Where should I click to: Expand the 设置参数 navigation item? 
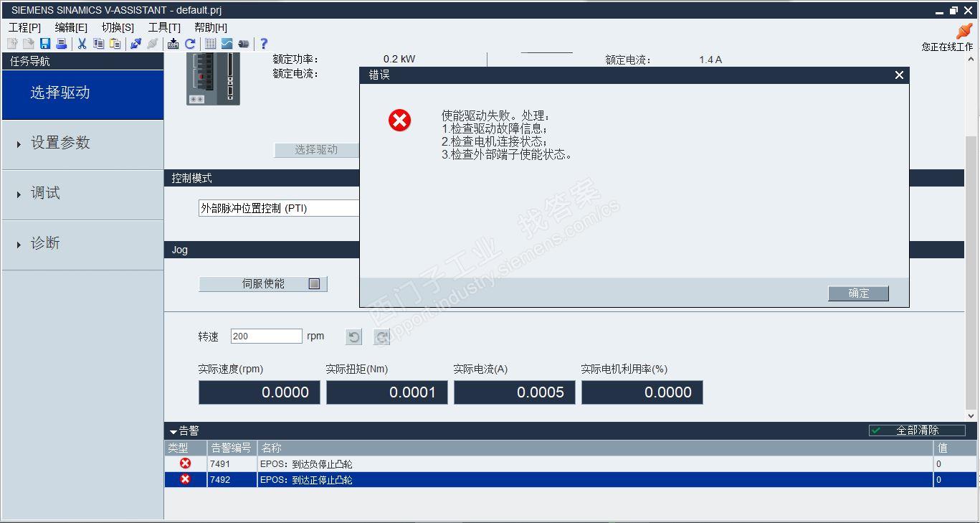83,144
